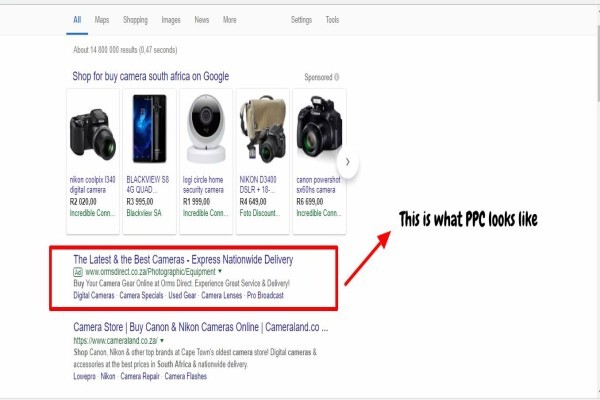Open Nikon Coolpix l340 camera thumbnail
Viewport: 600px width, 400px height.
coord(93,134)
